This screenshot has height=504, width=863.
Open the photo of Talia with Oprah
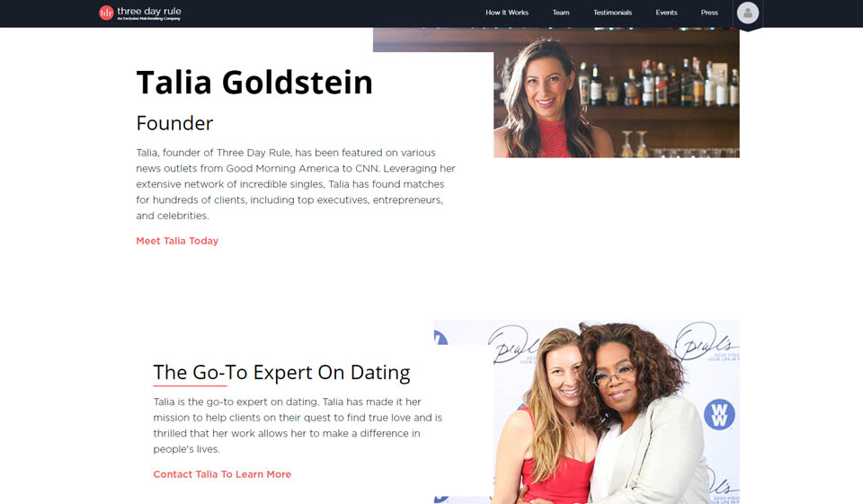tap(587, 411)
